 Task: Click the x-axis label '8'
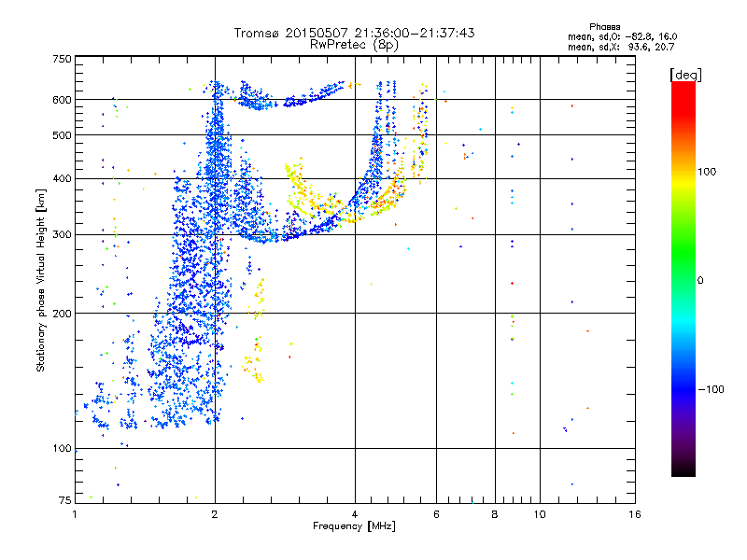pyautogui.click(x=495, y=514)
